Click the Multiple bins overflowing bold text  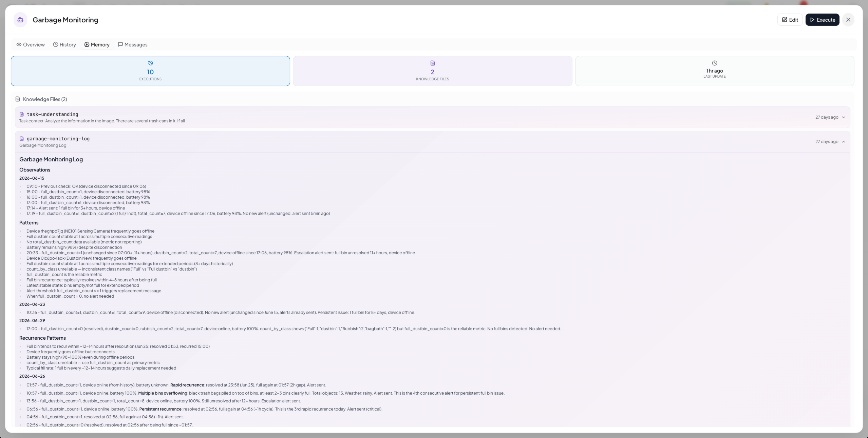click(163, 393)
